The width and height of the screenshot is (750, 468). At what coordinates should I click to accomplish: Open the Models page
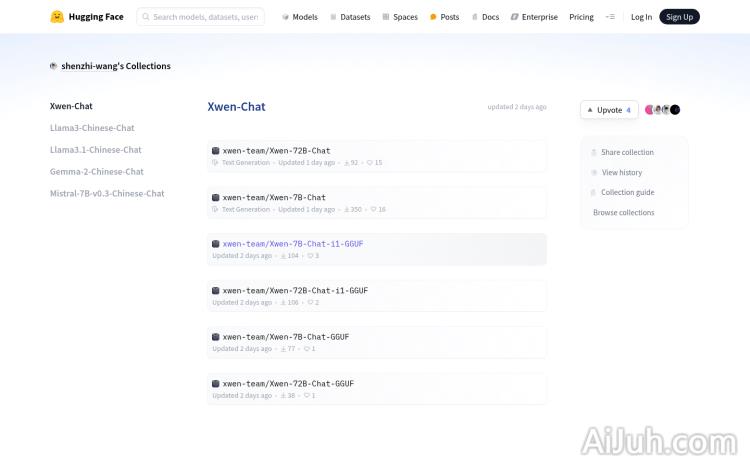pyautogui.click(x=300, y=17)
